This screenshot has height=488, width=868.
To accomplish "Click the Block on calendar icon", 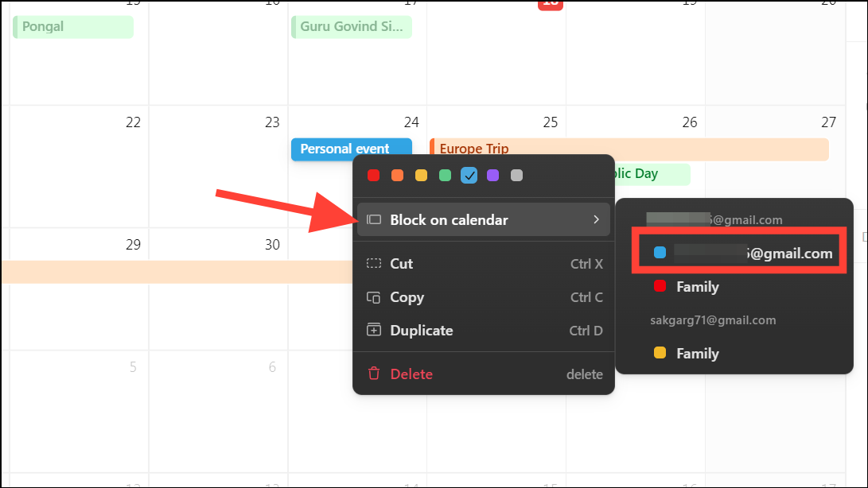I will [375, 219].
